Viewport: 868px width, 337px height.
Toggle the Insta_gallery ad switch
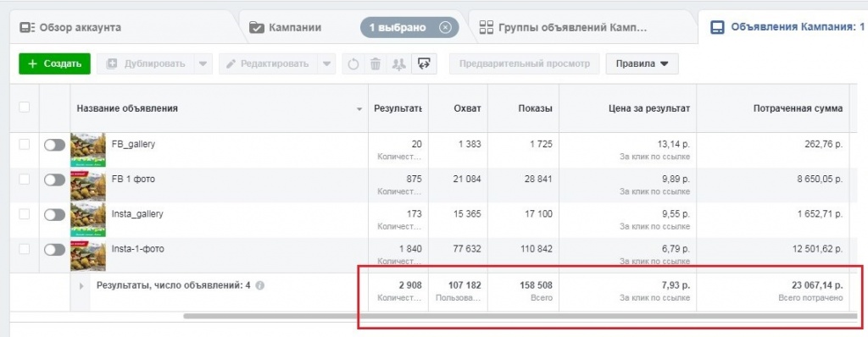54,215
